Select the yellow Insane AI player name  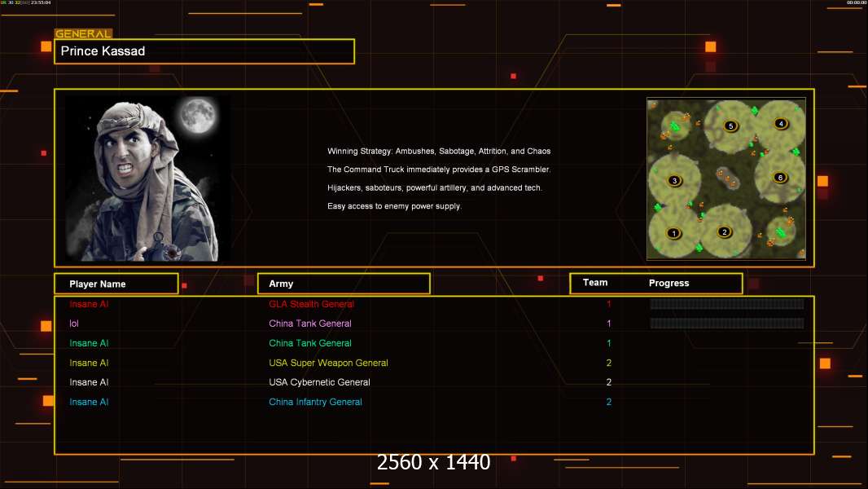click(89, 363)
